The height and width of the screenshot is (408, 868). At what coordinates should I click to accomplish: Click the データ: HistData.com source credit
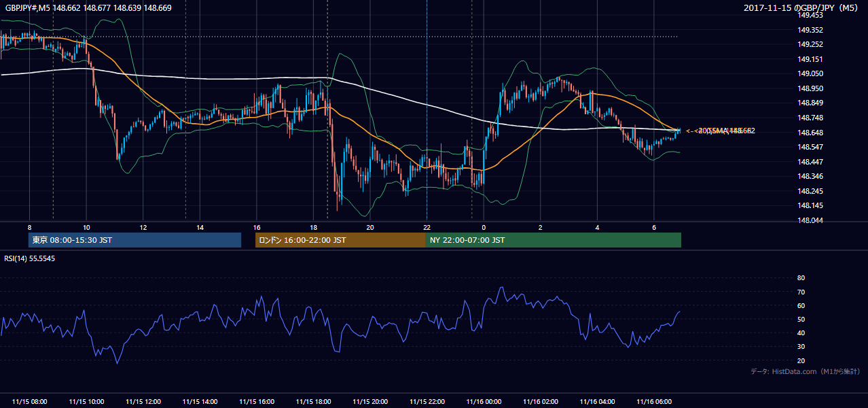806,371
